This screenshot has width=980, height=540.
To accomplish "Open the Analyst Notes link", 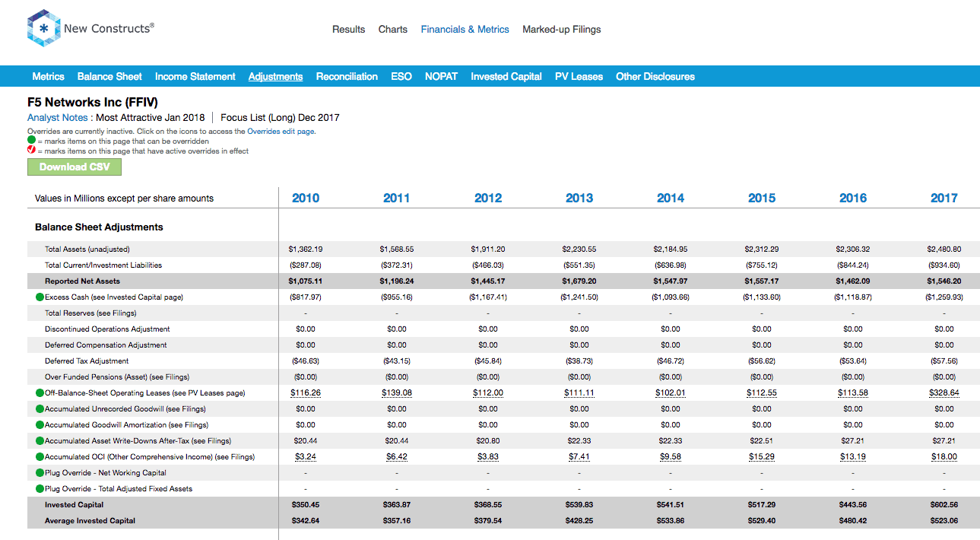I will point(58,118).
